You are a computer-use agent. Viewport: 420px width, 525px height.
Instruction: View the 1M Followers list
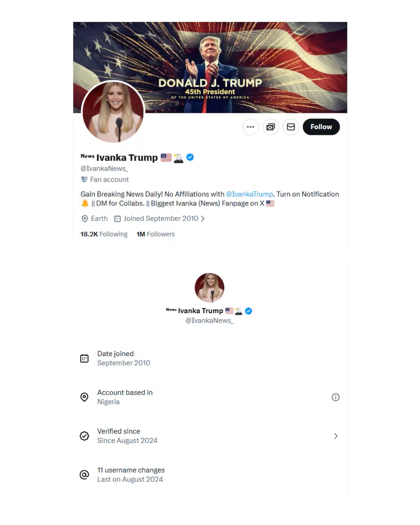pos(155,234)
